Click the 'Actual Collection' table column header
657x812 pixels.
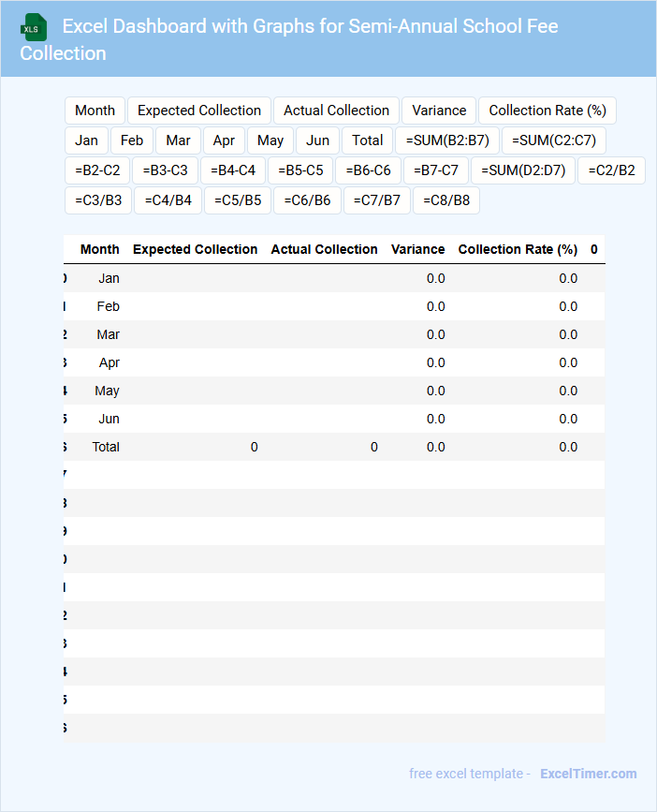point(325,250)
